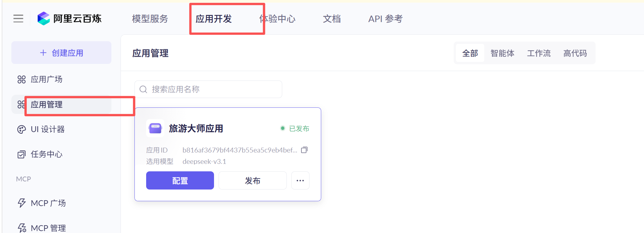Switch to the 应用开发 tab

click(214, 19)
